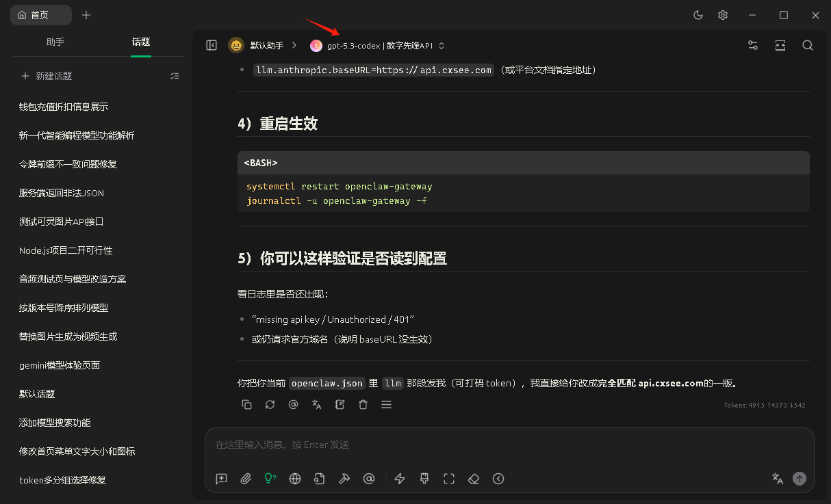Click 新建话题 to create a topic
The height and width of the screenshot is (504, 831).
click(53, 76)
